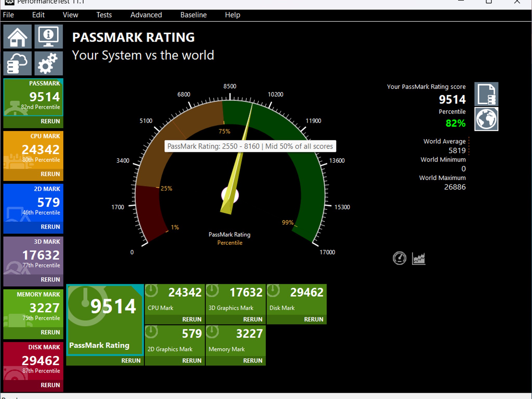This screenshot has height=399, width=532.
Task: Switch to the gauge dial view icon
Action: (x=399, y=258)
